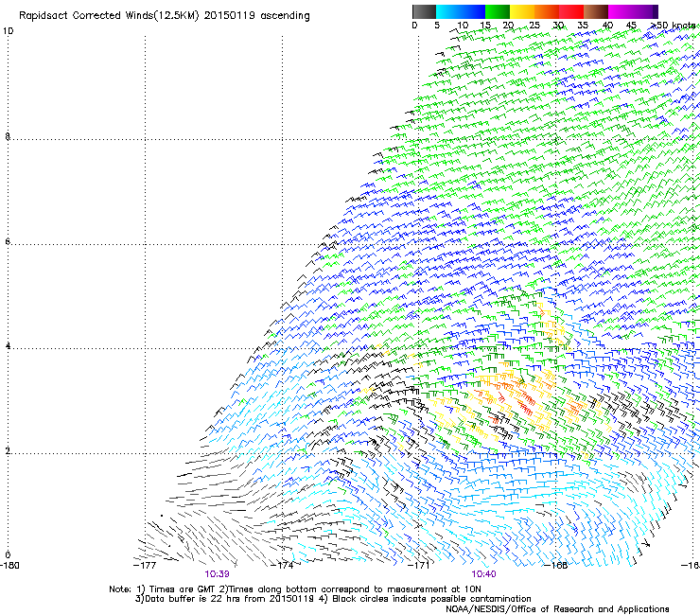This screenshot has width=700, height=615.
Task: Click the '-180' longitude axis label
Action: (x=9, y=566)
